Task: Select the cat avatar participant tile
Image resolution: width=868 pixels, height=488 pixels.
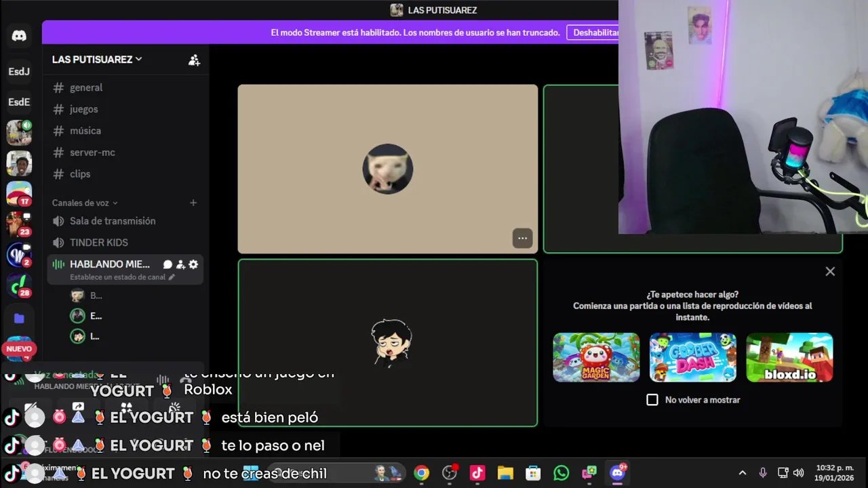Action: [x=388, y=169]
